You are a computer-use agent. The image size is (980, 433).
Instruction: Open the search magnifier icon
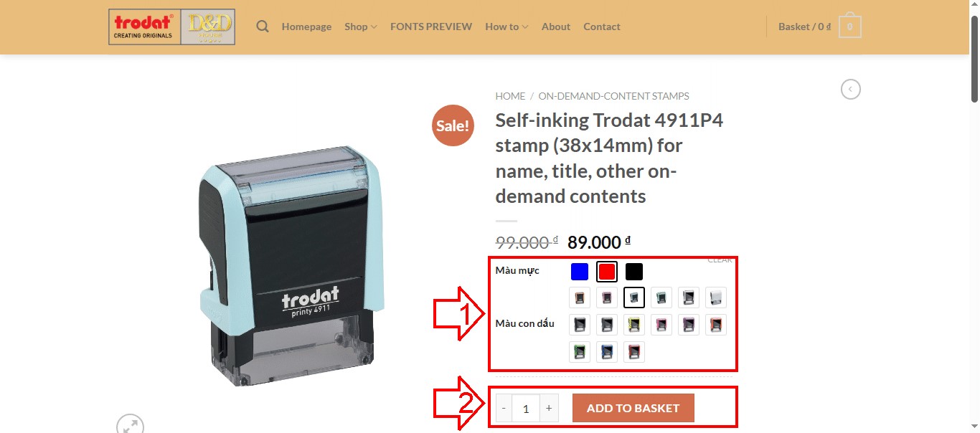263,27
